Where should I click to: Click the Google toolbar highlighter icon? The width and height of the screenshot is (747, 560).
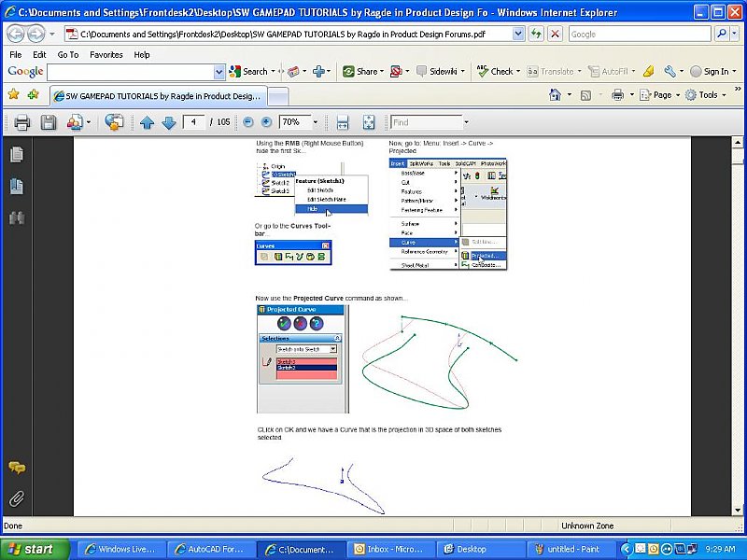648,72
